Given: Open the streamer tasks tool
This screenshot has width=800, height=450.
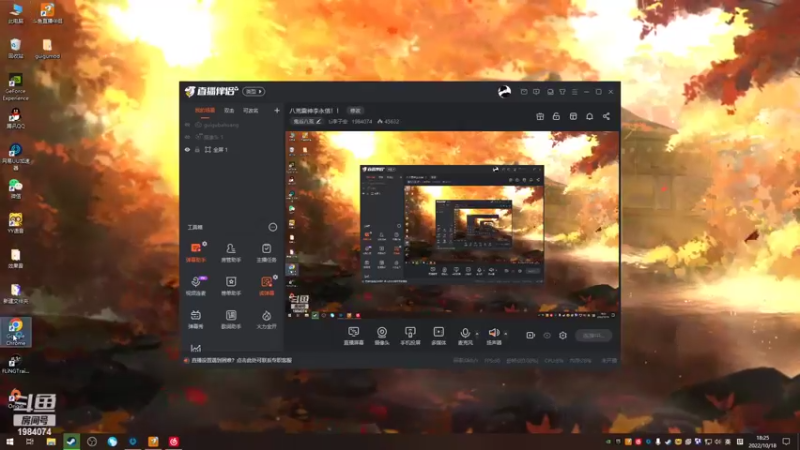Looking at the screenshot, I should [x=266, y=252].
